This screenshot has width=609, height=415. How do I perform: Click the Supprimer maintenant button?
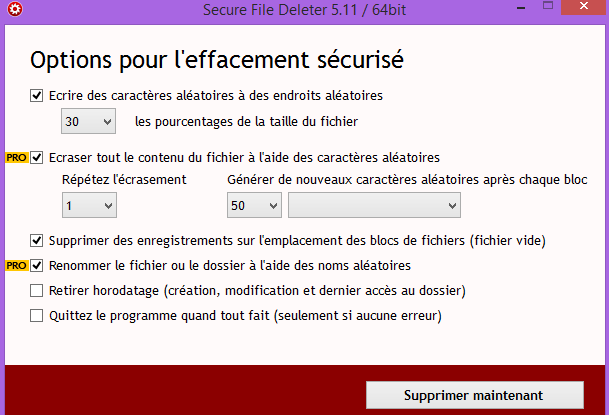[475, 395]
